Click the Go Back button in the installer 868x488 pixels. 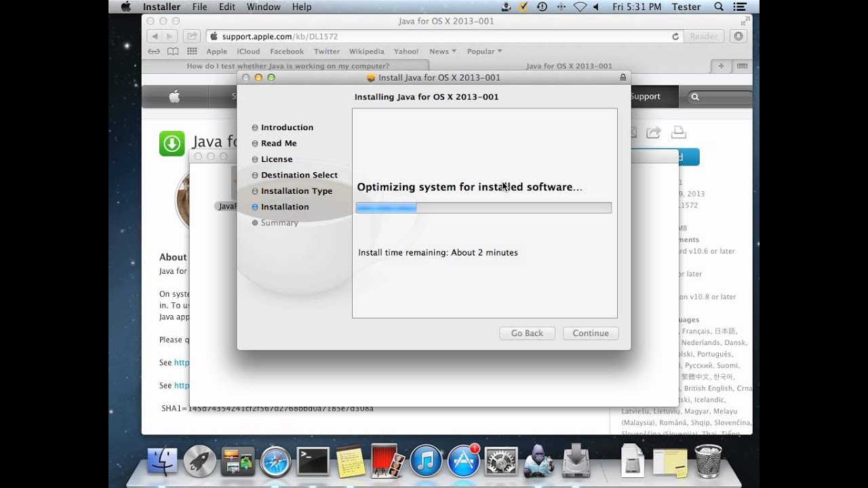pyautogui.click(x=528, y=333)
